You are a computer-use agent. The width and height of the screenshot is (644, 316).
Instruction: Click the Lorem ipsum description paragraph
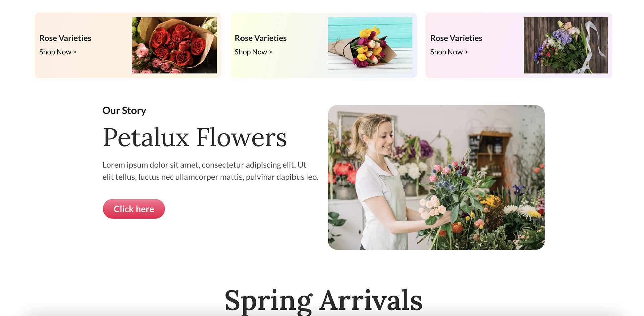pos(210,171)
